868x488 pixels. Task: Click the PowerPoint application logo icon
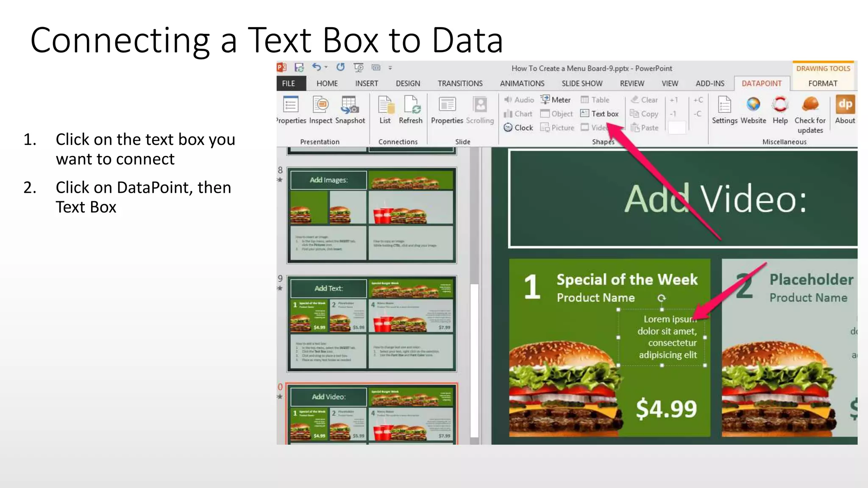pyautogui.click(x=281, y=67)
